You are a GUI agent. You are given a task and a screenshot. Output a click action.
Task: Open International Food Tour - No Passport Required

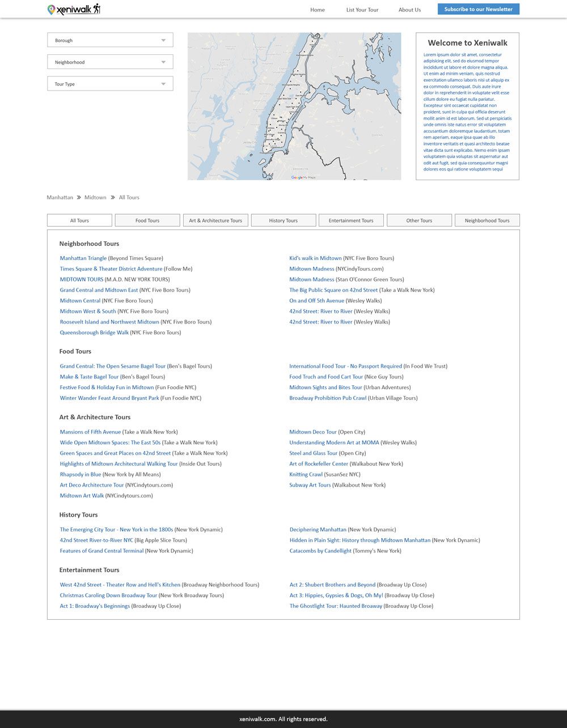tap(346, 367)
